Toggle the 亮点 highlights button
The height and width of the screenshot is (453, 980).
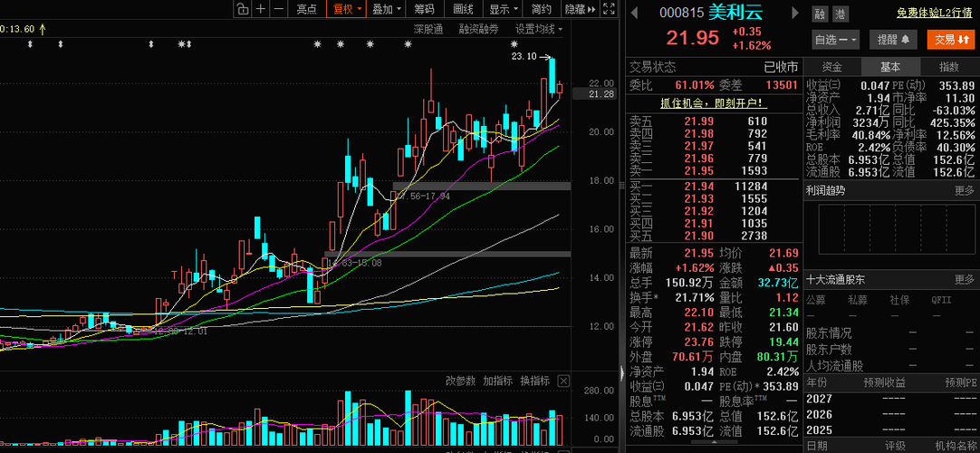[x=306, y=9]
